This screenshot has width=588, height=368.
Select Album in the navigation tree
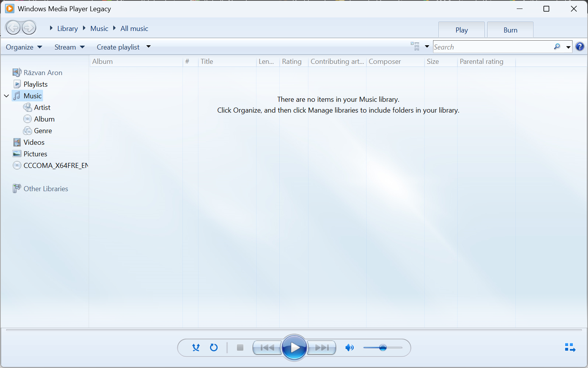pyautogui.click(x=44, y=119)
